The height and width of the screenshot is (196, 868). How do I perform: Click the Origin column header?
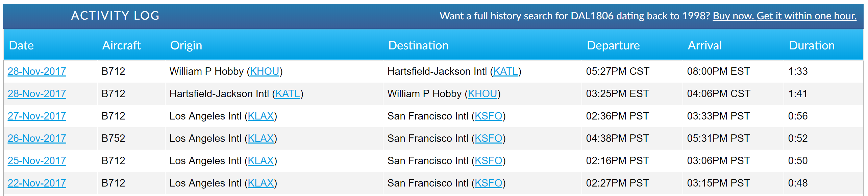pos(186,45)
